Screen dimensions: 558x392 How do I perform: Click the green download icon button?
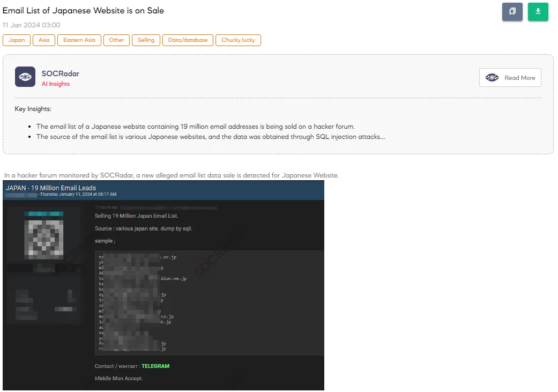(538, 12)
